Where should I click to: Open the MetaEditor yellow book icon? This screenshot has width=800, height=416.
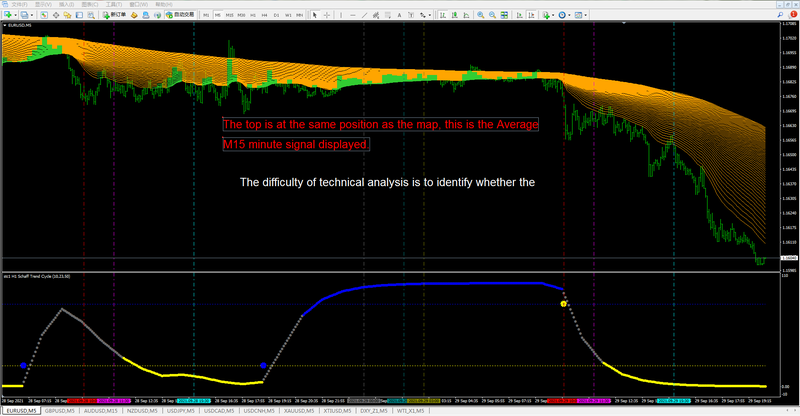[x=134, y=15]
